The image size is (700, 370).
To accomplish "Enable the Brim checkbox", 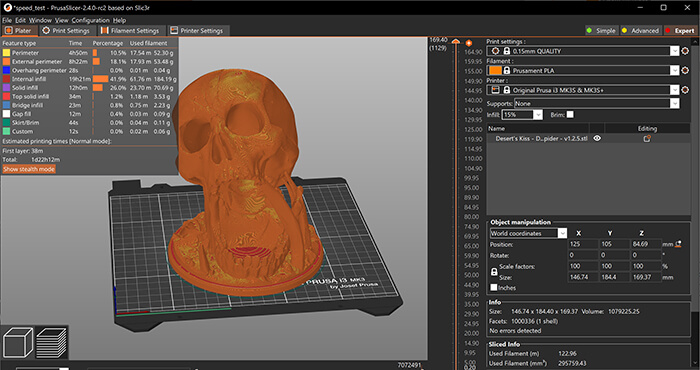I will point(570,115).
